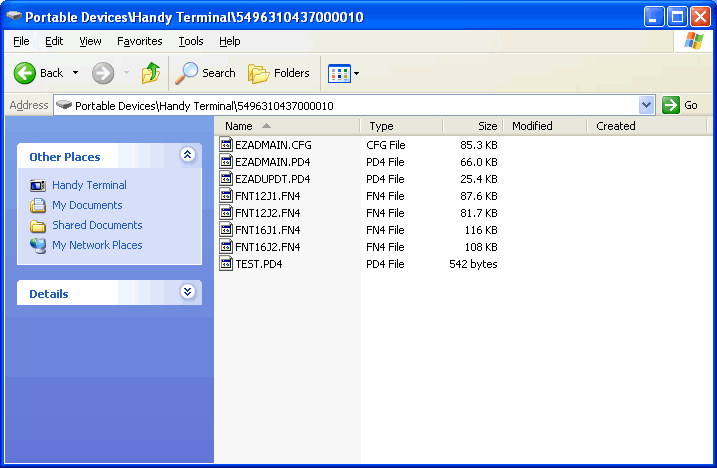Click the FNT16J2.FN4 file icon
Screen dimensions: 717x468
226,246
